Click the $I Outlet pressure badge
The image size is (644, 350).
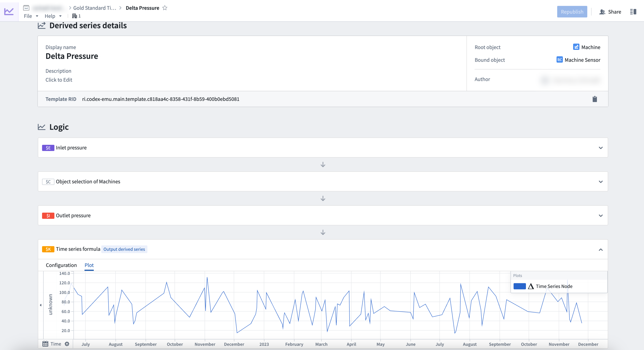coord(48,216)
